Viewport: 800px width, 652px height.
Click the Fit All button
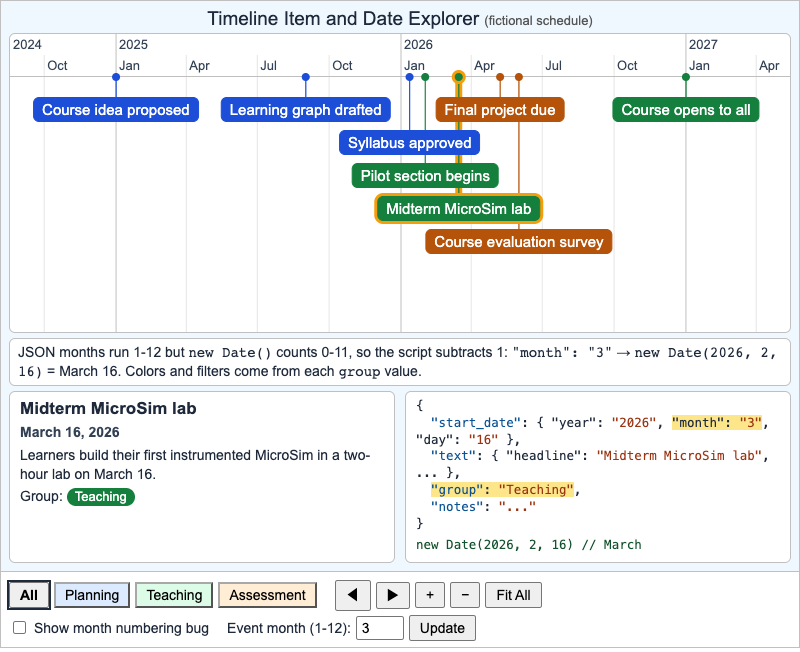[x=513, y=595]
